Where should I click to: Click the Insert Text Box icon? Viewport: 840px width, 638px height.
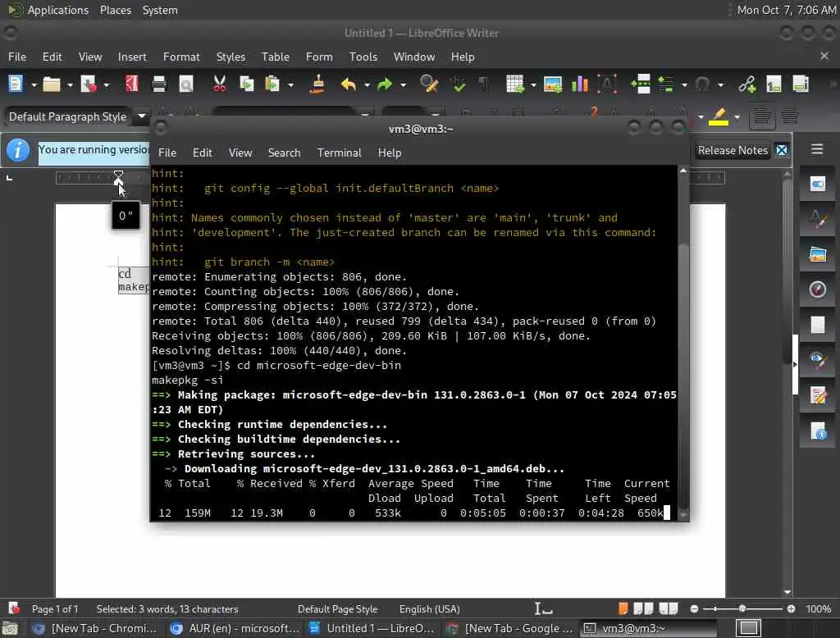pos(607,84)
